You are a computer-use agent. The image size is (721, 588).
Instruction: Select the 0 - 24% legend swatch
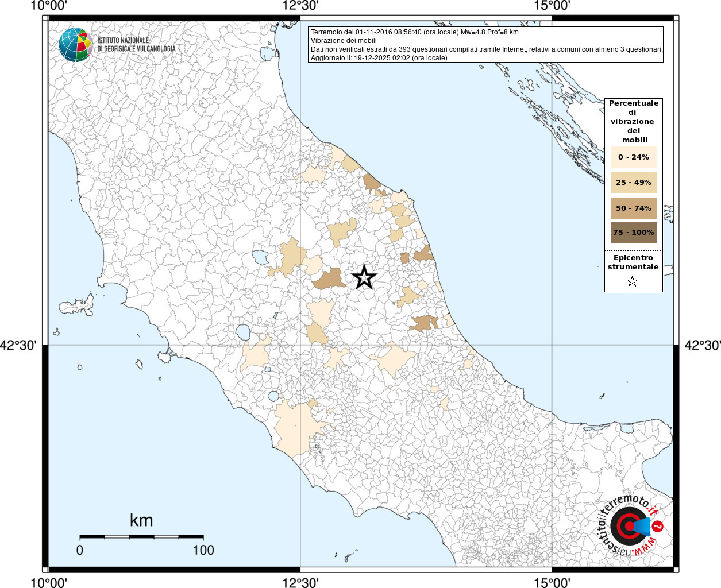[633, 157]
